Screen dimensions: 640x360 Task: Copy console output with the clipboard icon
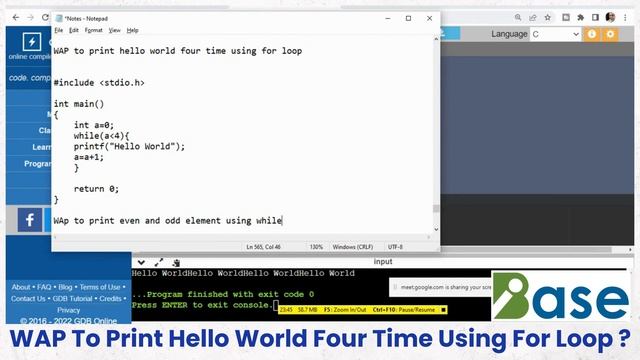click(x=176, y=262)
